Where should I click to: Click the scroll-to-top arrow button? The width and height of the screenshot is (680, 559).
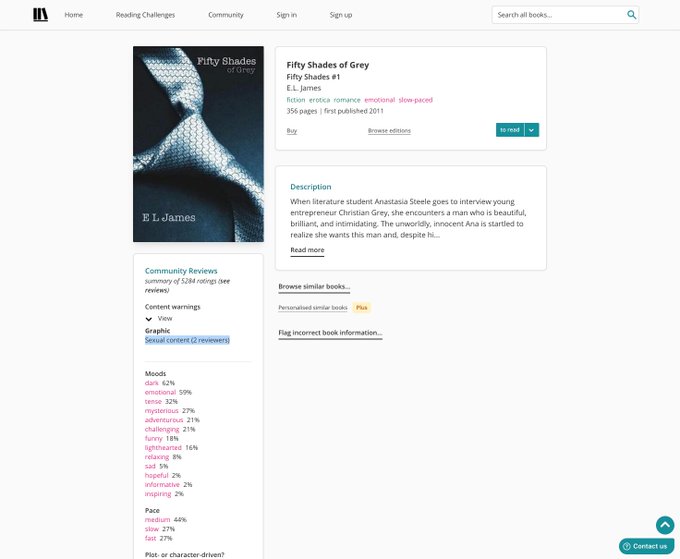point(665,525)
